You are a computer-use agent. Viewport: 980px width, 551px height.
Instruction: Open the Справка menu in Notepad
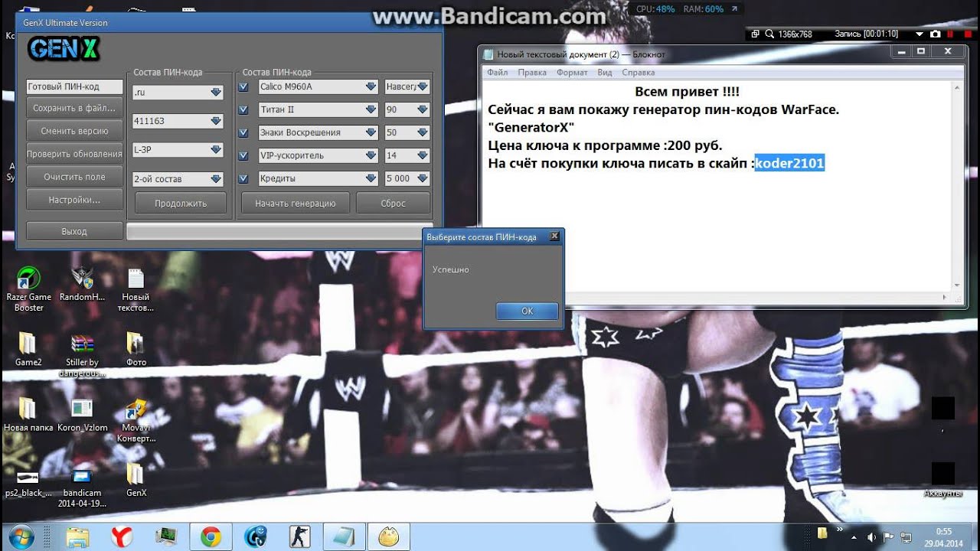coord(639,73)
